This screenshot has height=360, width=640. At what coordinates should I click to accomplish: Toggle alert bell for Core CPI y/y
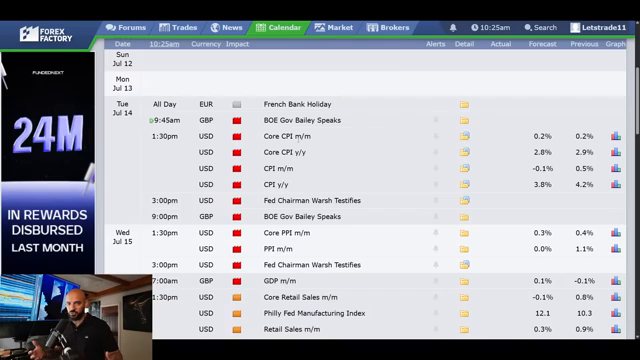tap(436, 152)
